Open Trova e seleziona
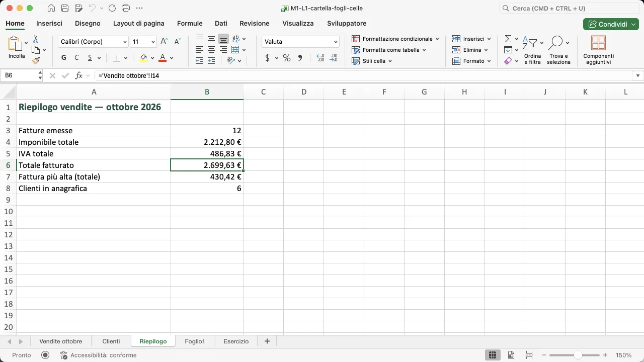The width and height of the screenshot is (644, 362). (x=559, y=50)
